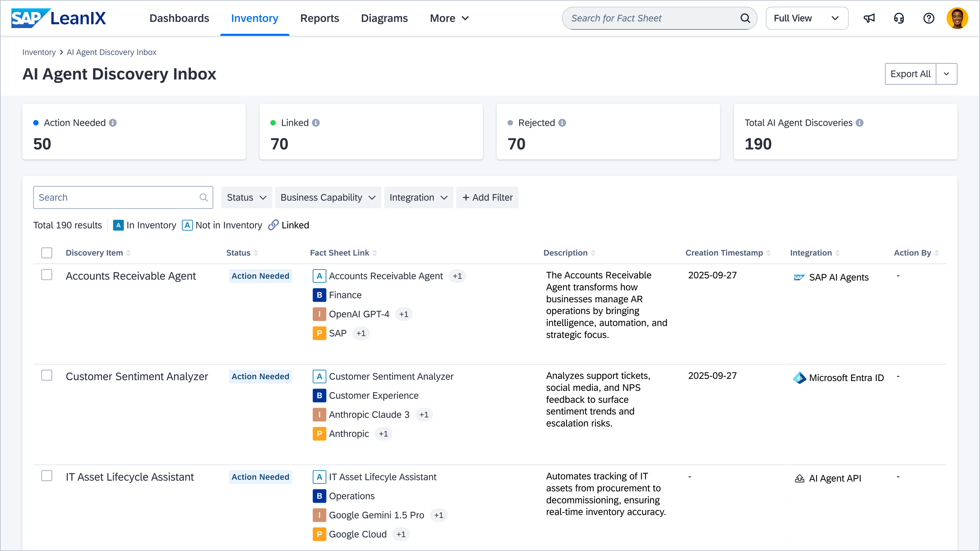Check the Accounts Receivable Agent row checkbox
This screenshot has height=551, width=980.
(x=47, y=275)
